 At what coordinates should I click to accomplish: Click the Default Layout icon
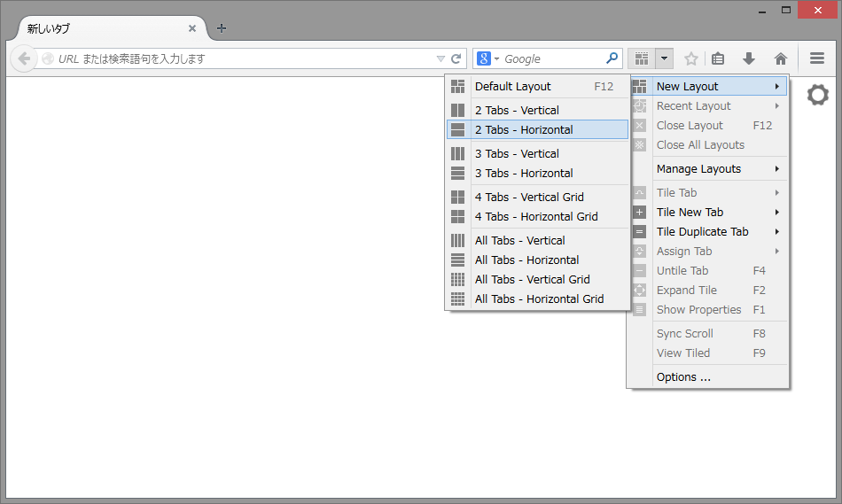pos(457,87)
